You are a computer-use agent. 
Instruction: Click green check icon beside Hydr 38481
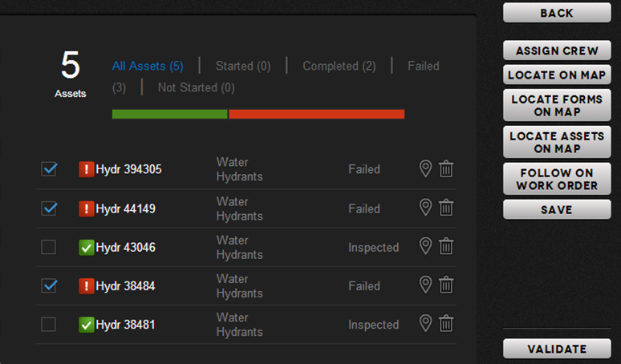click(x=87, y=325)
